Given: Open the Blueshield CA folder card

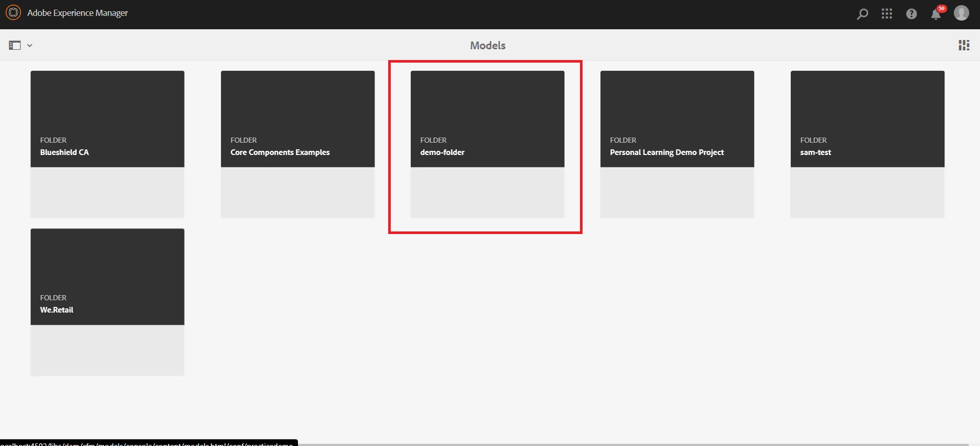Looking at the screenshot, I should [107, 144].
